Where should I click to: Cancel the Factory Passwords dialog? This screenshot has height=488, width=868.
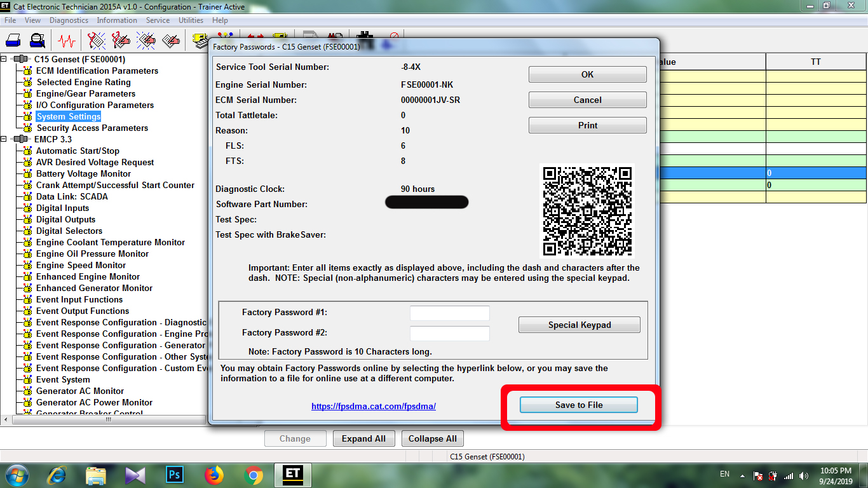[588, 100]
